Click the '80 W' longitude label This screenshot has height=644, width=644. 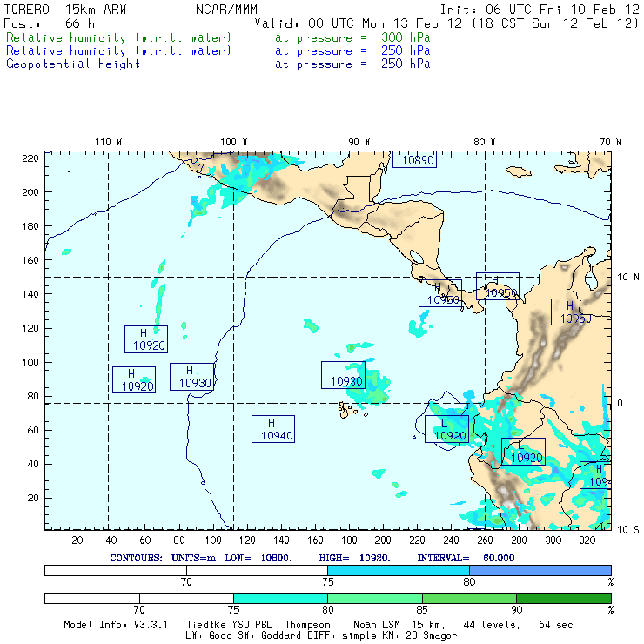point(484,142)
